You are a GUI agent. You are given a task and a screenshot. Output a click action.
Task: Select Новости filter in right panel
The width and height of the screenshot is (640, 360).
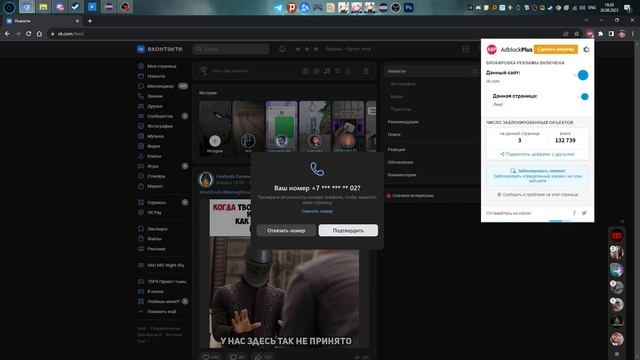click(x=431, y=71)
